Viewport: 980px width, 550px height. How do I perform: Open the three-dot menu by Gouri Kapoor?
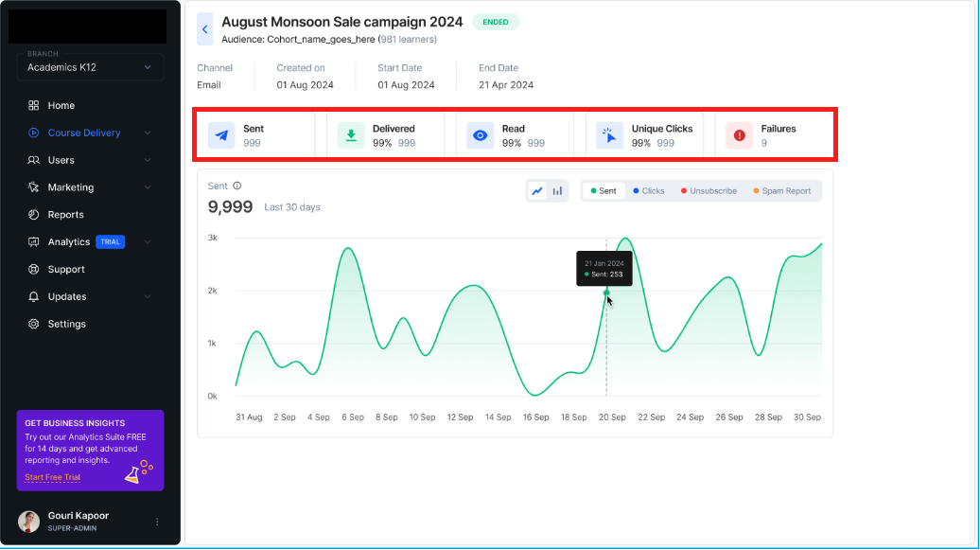157,522
